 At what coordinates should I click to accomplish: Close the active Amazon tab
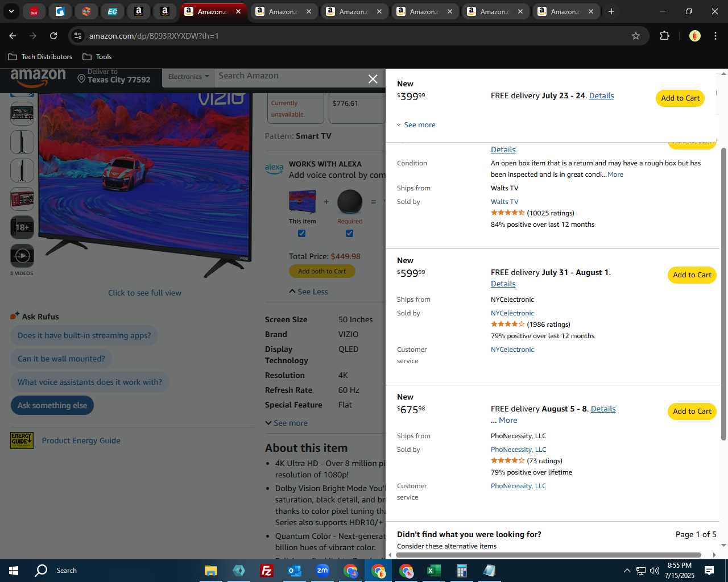[238, 11]
